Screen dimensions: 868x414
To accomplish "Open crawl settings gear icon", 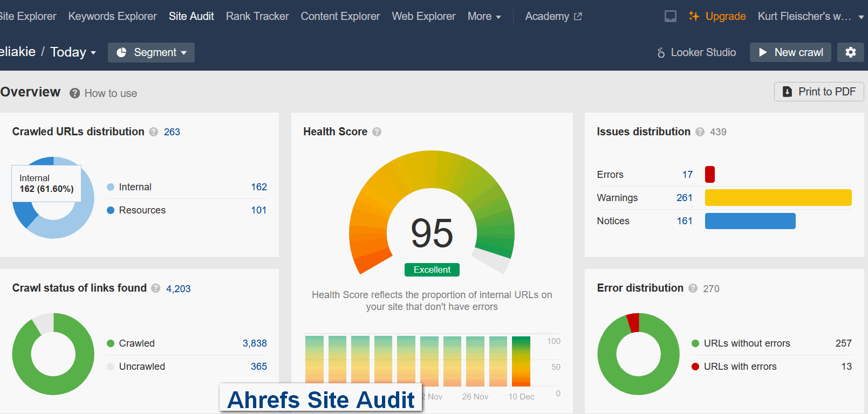I will click(x=851, y=52).
